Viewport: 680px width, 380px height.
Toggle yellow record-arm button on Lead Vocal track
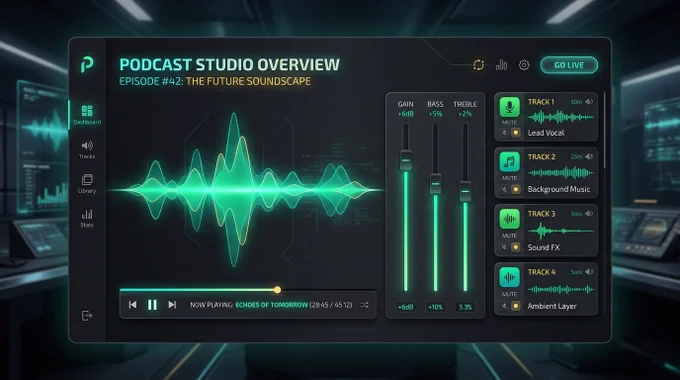pos(516,133)
